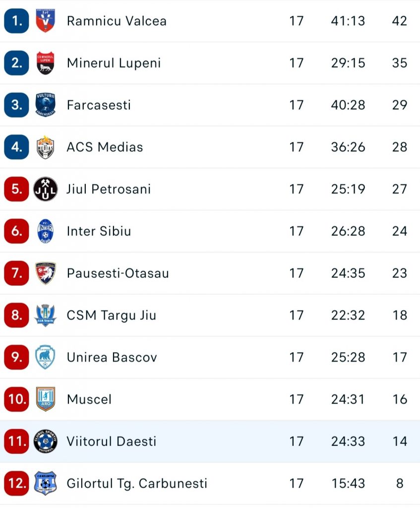The image size is (420, 508).
Task: Select the Jiul Petrosani team name
Action: [x=109, y=189]
